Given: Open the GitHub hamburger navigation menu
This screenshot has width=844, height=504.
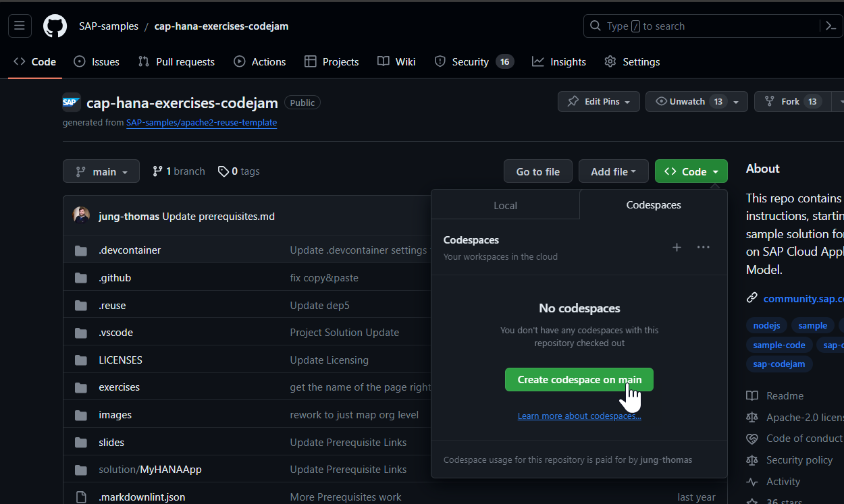Looking at the screenshot, I should 19,26.
